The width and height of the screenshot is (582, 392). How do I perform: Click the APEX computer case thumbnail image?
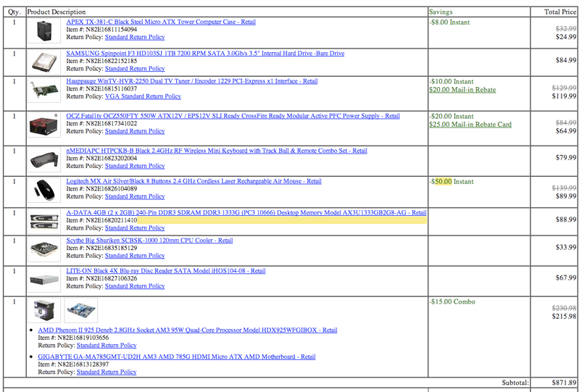point(44,31)
